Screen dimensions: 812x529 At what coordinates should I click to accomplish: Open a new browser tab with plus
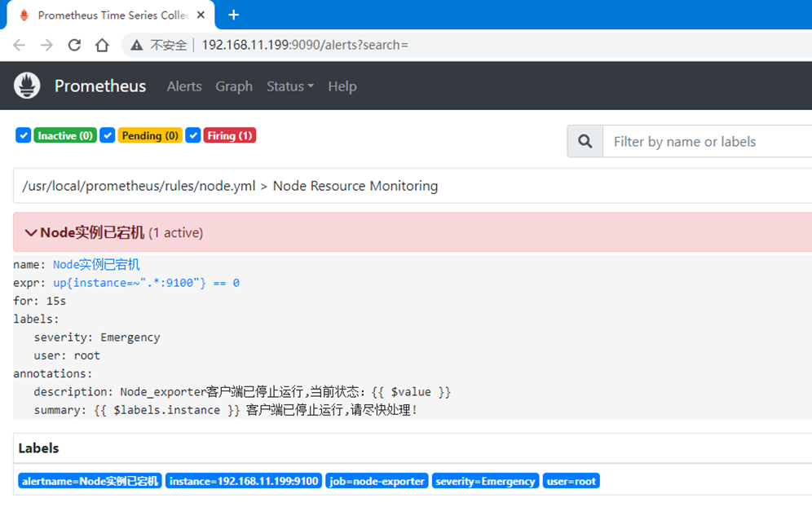tap(233, 15)
